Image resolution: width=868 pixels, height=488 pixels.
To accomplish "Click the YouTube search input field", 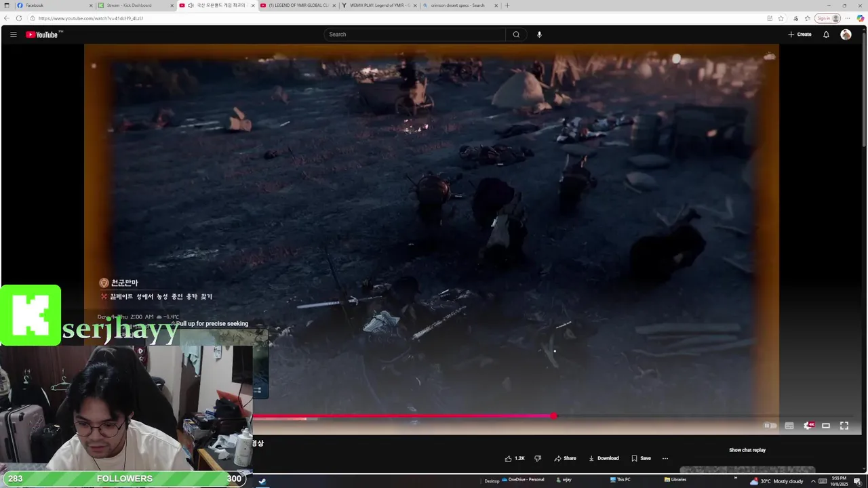I will (415, 35).
